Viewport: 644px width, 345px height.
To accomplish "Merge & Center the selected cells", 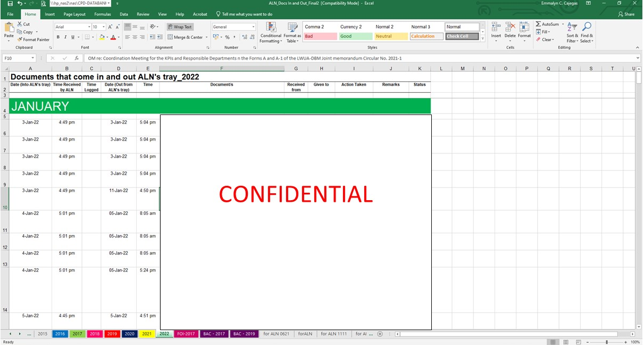I will tap(185, 37).
